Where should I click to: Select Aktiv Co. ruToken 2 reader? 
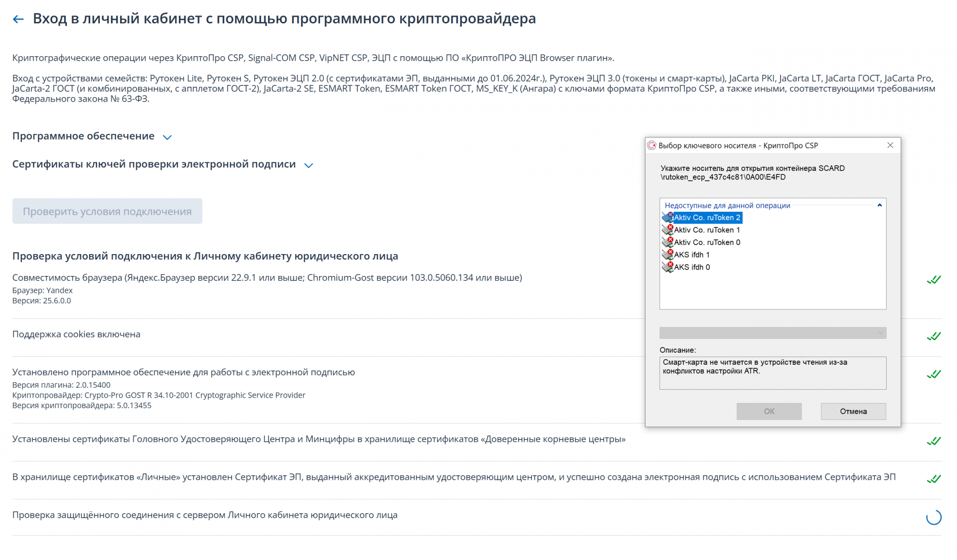707,218
